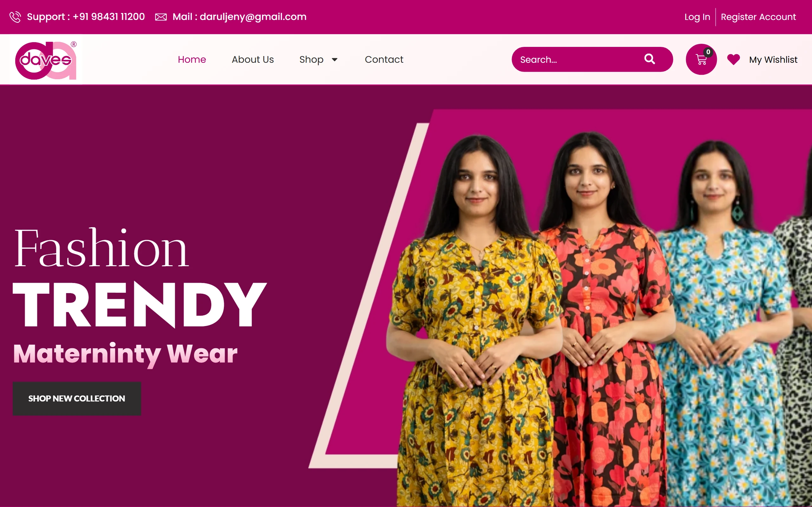Open the About Us page

253,59
